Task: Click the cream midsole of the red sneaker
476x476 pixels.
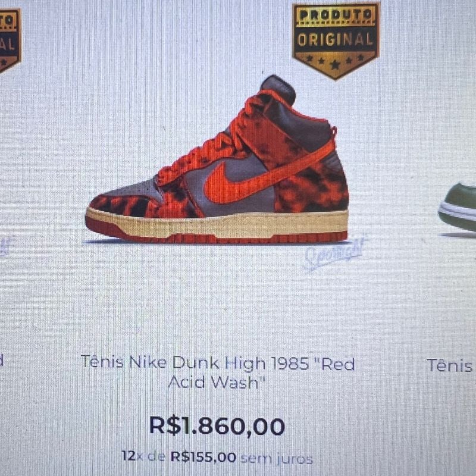Action: (217, 225)
